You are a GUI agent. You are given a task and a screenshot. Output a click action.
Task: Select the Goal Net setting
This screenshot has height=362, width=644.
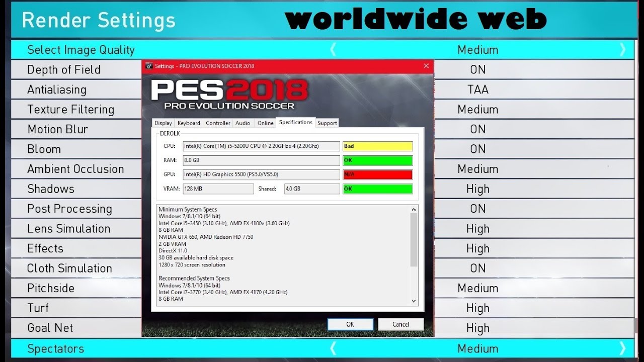pyautogui.click(x=50, y=328)
